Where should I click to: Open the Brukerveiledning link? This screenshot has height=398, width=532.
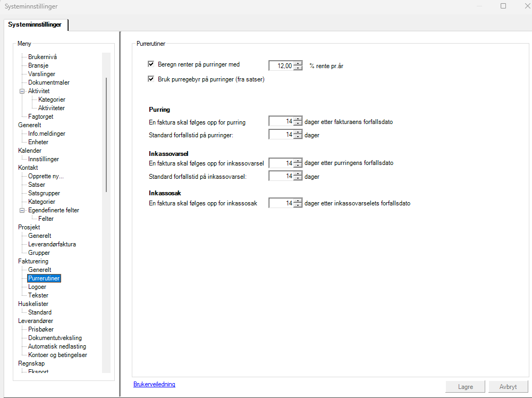pos(154,384)
